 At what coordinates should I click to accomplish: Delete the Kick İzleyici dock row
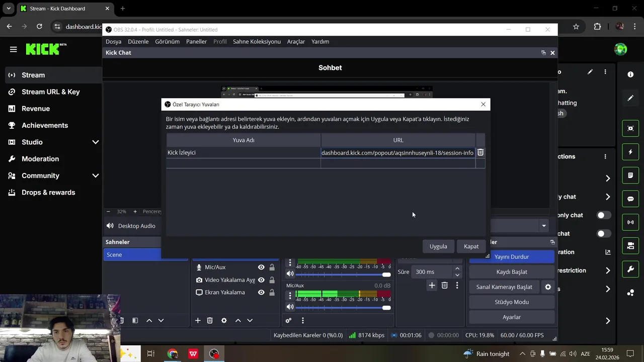pyautogui.click(x=480, y=152)
